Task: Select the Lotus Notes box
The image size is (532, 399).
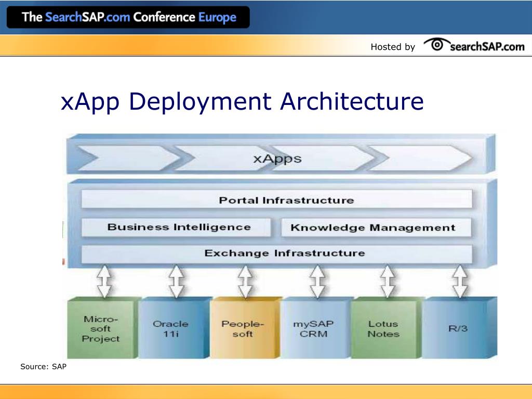Action: [x=386, y=328]
